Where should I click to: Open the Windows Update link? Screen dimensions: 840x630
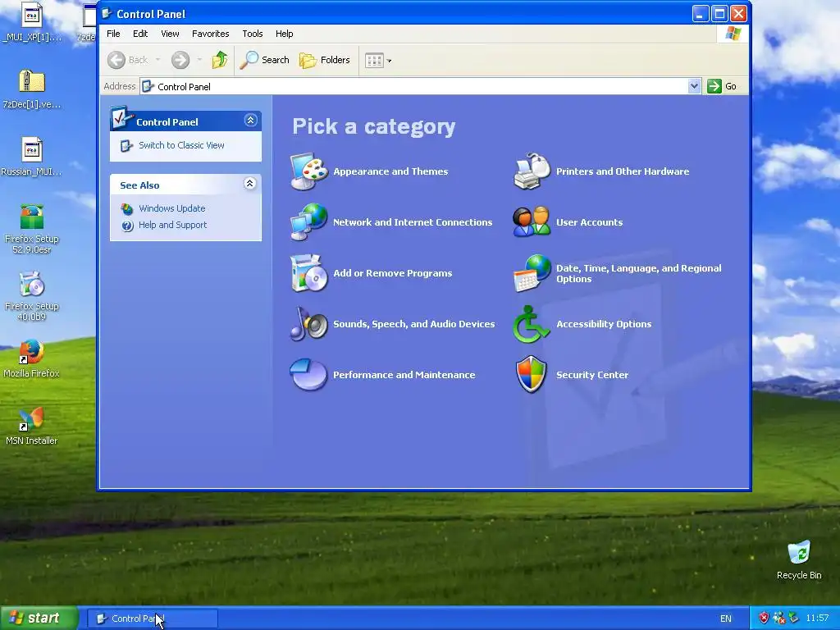[x=172, y=208]
